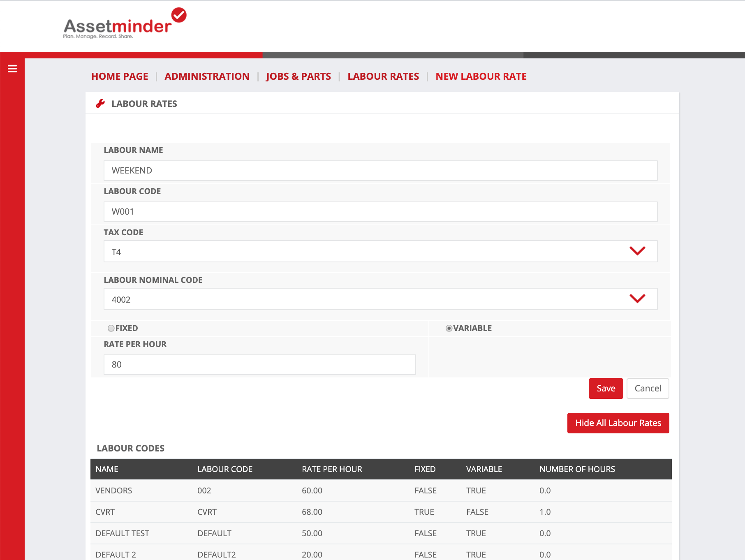Select the CVRT name cell
745x560 pixels.
105,512
